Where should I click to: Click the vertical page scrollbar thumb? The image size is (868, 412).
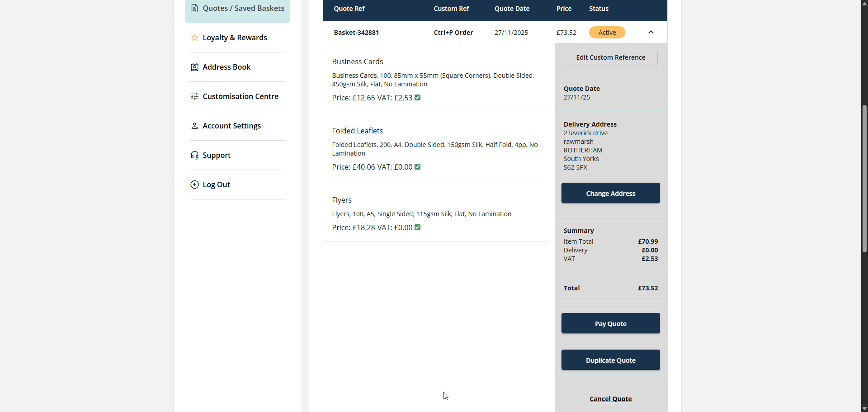(x=864, y=179)
